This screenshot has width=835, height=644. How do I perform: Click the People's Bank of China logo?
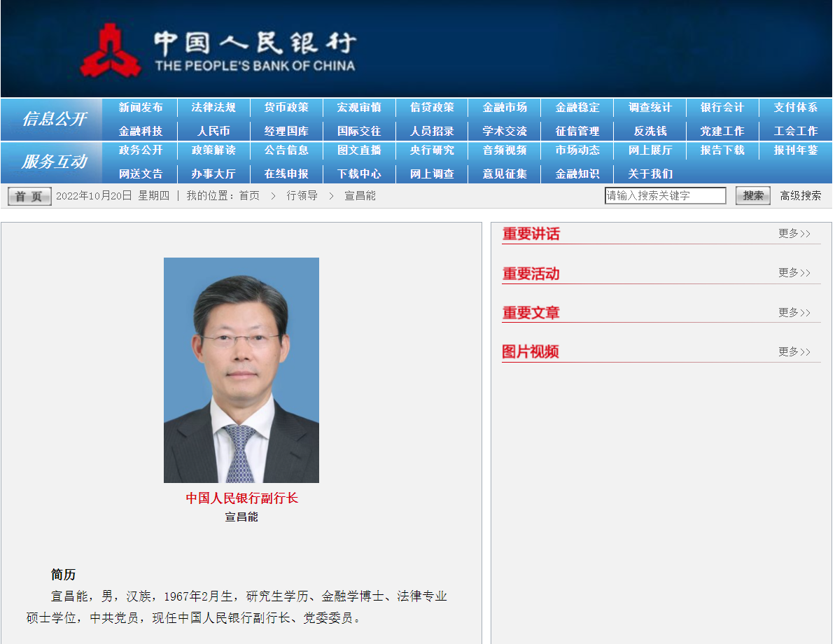click(x=217, y=50)
